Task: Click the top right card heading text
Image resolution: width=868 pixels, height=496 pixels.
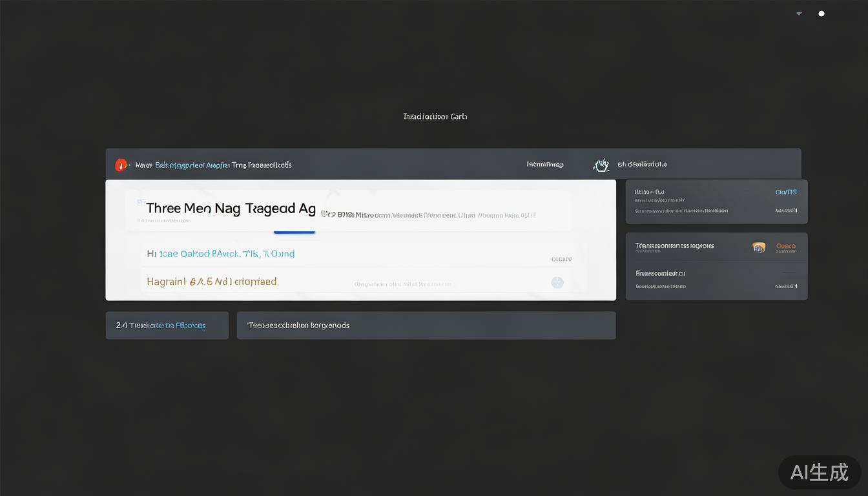Action: tap(649, 192)
